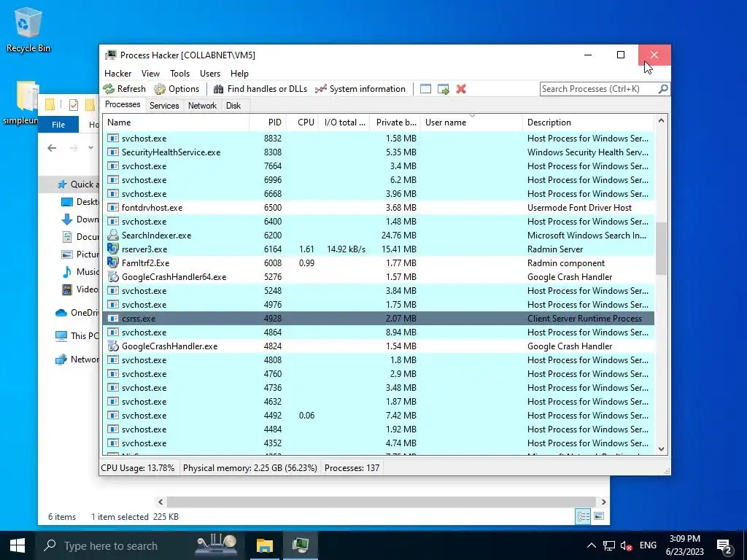Sort by Private bytes column header
The height and width of the screenshot is (560, 747).
click(x=395, y=122)
